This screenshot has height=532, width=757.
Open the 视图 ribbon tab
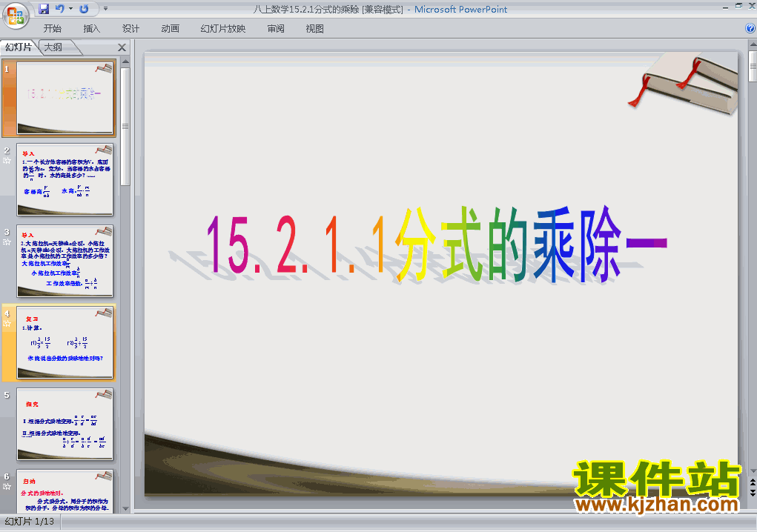pyautogui.click(x=315, y=28)
